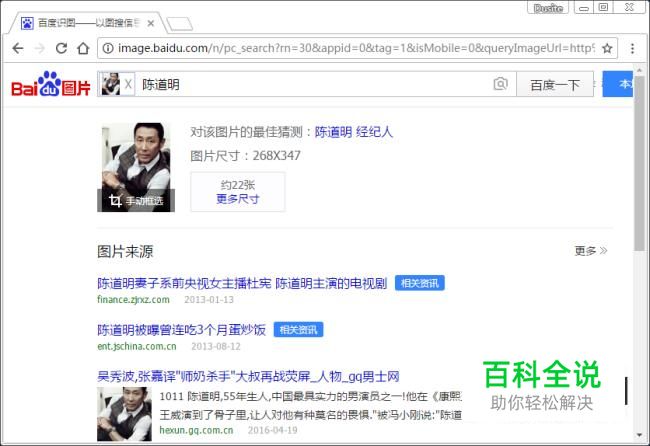The width and height of the screenshot is (650, 446).
Task: Click the date 2013-08-12
Action: click(216, 347)
